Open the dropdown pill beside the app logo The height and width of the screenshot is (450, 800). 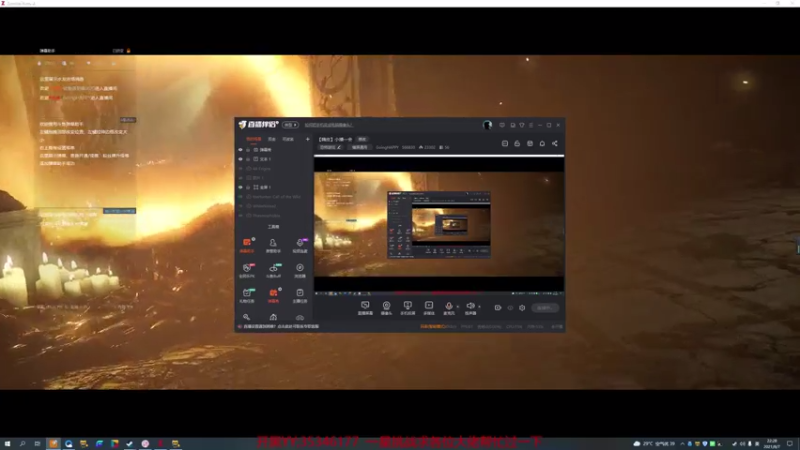(x=290, y=125)
